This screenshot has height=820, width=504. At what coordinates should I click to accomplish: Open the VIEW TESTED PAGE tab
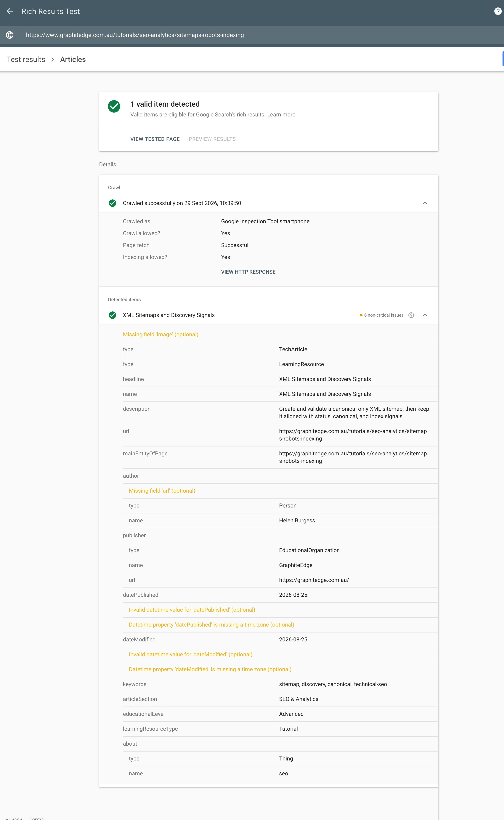pos(155,139)
